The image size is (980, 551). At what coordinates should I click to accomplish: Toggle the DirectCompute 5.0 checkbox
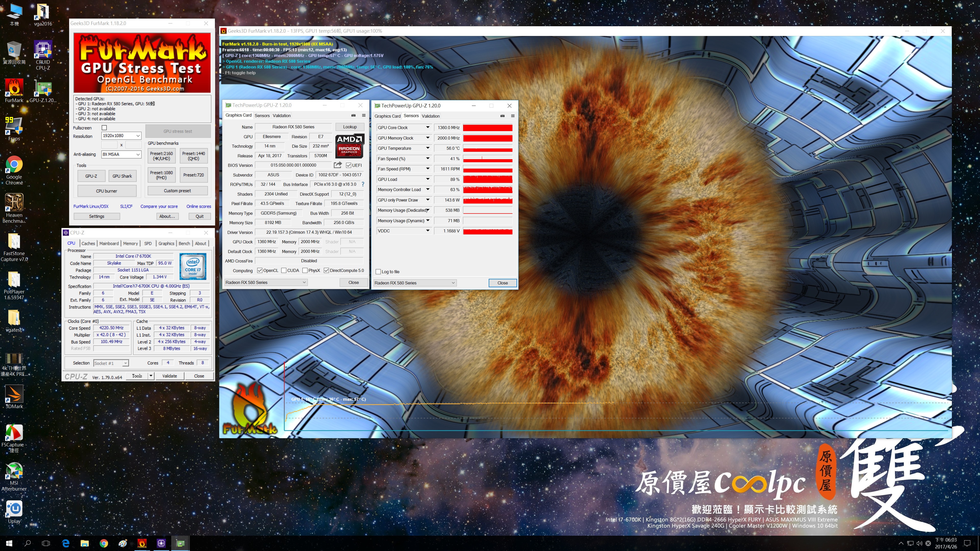pos(326,270)
